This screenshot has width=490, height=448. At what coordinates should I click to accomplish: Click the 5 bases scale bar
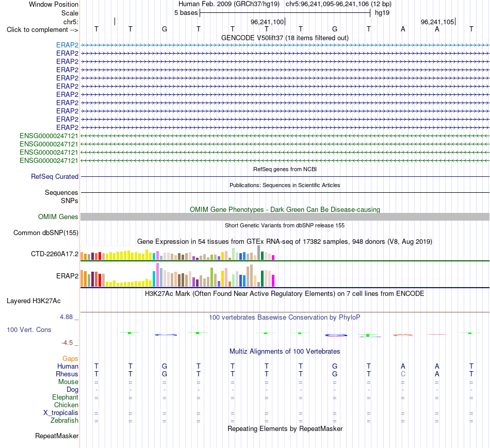(x=285, y=13)
